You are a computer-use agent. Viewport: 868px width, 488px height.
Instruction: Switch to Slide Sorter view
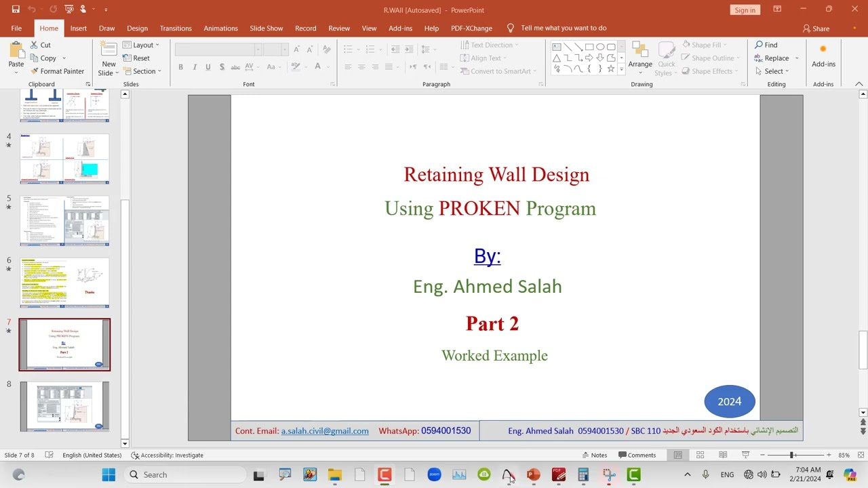tap(701, 455)
